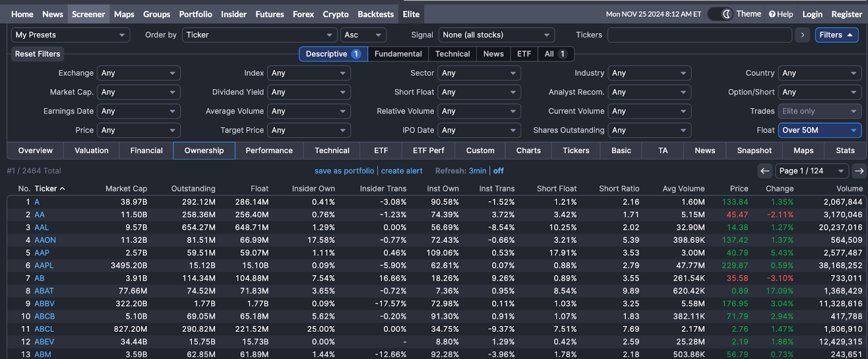Select the Snapshot view tab

[754, 151]
